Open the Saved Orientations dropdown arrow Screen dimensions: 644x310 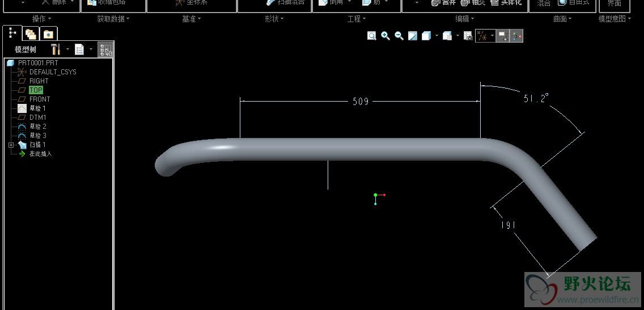coord(457,36)
